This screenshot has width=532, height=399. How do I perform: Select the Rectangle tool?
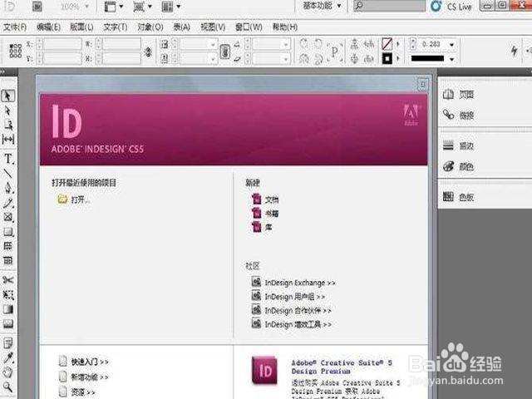click(x=8, y=232)
